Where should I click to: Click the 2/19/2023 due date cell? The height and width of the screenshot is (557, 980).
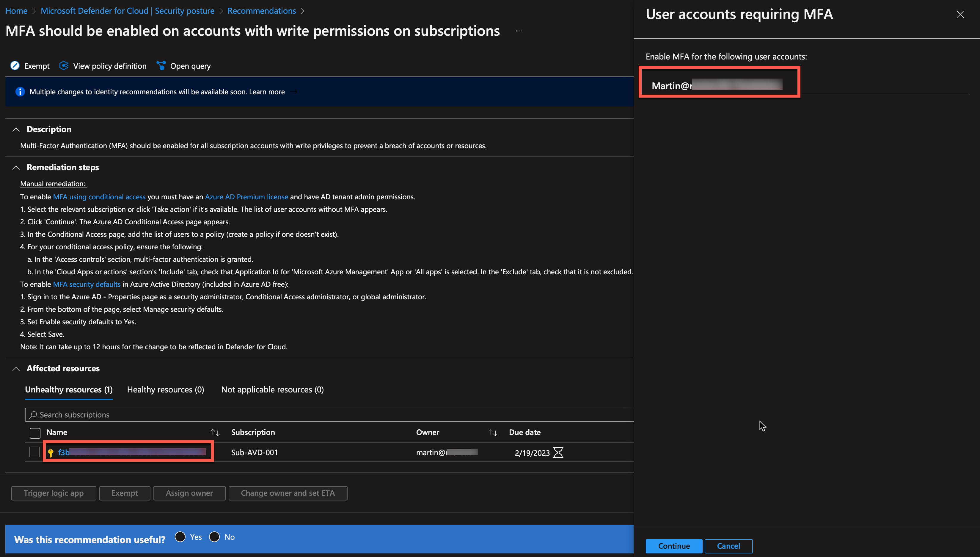point(532,453)
